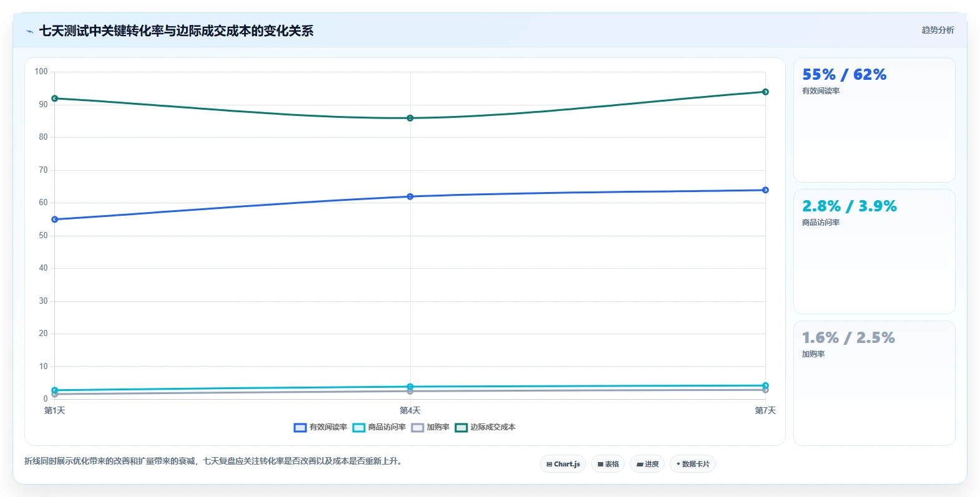
Task: Click the 边际成交成本 data point at 第1天
Action: [x=55, y=99]
